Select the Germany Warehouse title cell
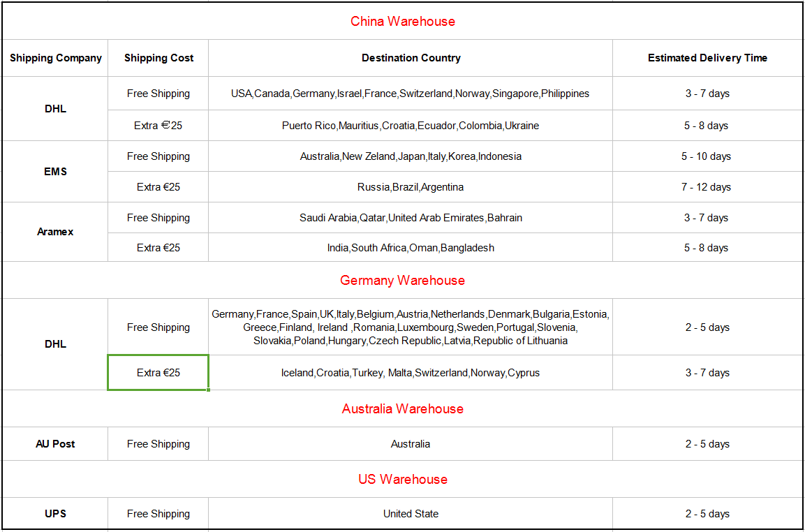This screenshot has height=532, width=805. (402, 281)
